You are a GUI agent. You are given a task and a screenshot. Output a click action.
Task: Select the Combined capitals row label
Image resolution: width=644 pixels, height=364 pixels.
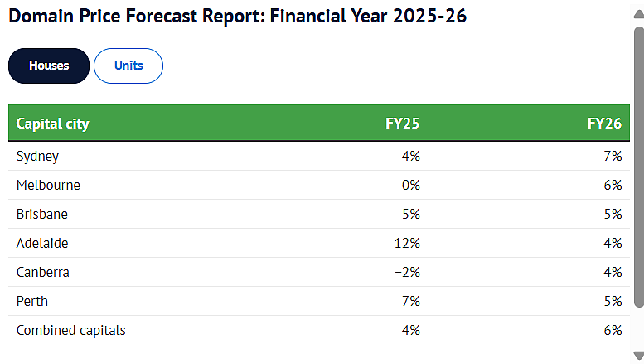point(70,331)
